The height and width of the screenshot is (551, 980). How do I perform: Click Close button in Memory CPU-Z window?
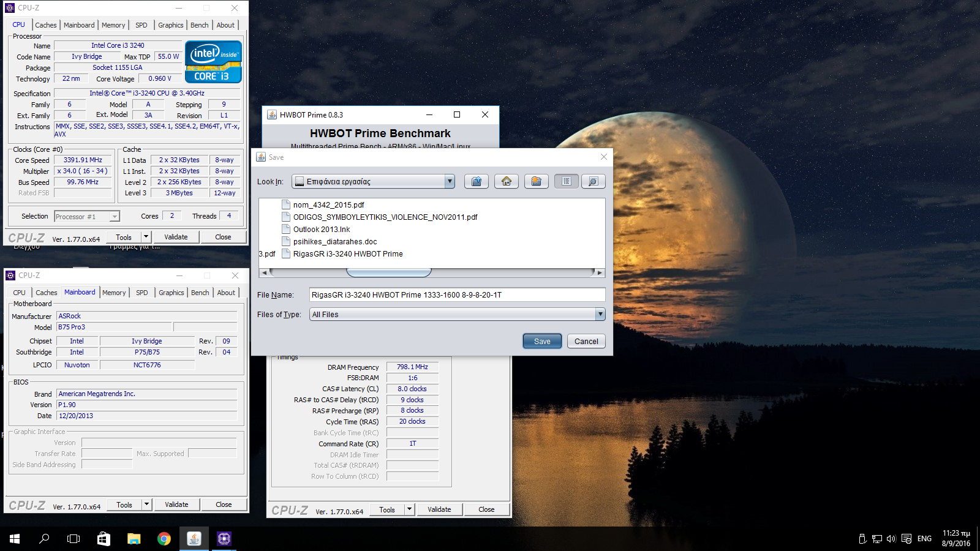coord(486,509)
